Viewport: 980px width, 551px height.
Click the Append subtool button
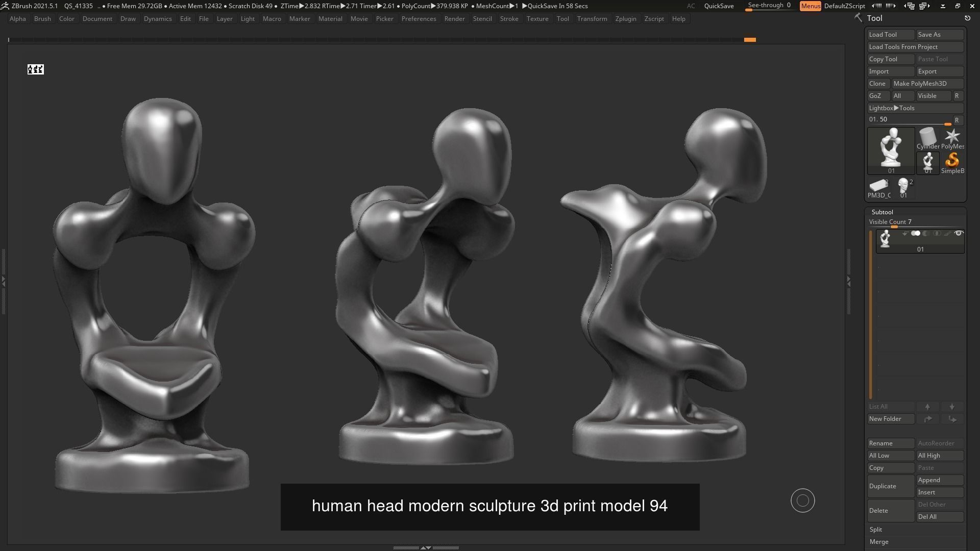tap(940, 480)
